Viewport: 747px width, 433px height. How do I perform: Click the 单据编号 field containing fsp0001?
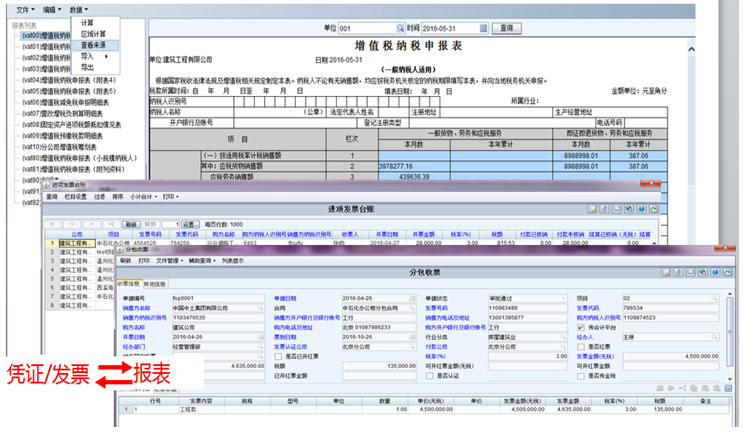tap(218, 298)
